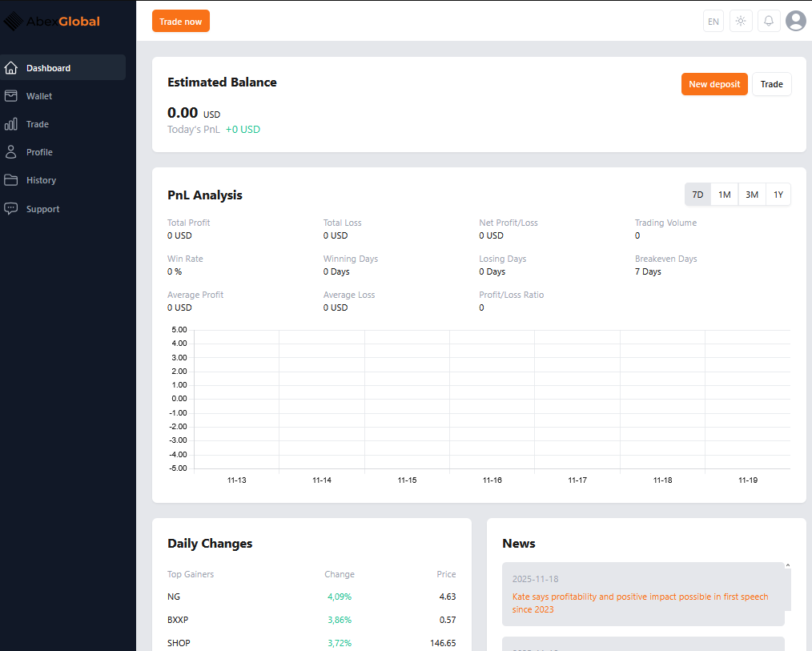Click the Abex Global logo icon

click(x=14, y=22)
